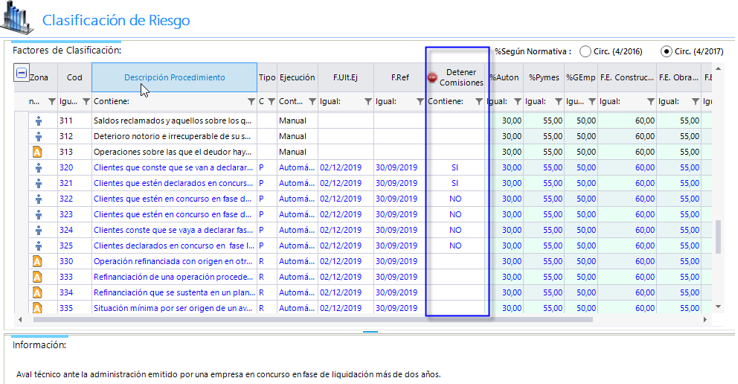738x384 pixels.
Task: Click the Detener Comisiones column header
Action: (456, 77)
